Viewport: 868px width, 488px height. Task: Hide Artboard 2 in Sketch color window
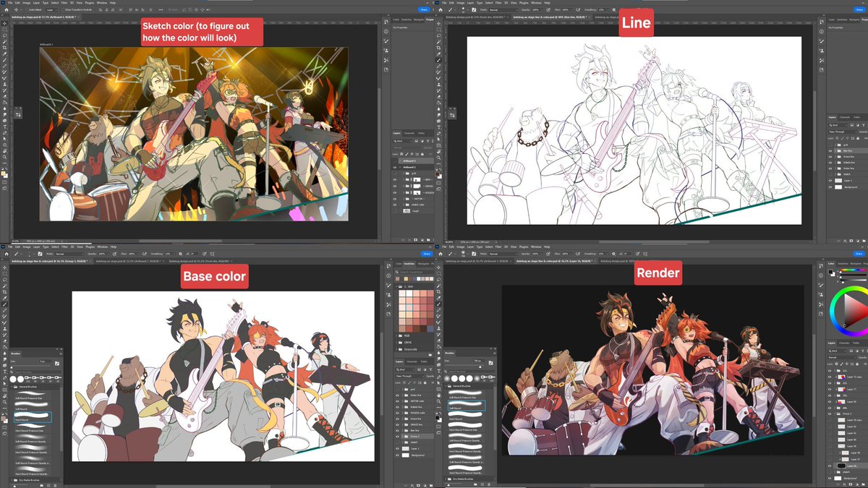395,167
